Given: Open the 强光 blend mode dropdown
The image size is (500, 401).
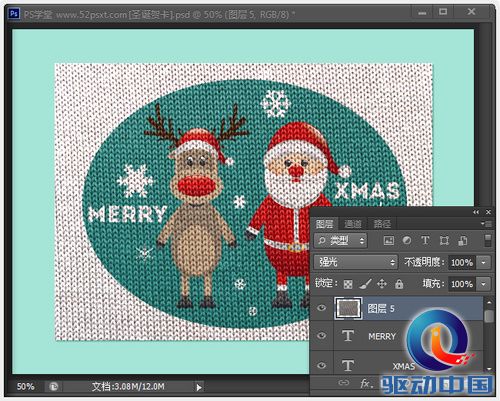Looking at the screenshot, I should (x=356, y=262).
